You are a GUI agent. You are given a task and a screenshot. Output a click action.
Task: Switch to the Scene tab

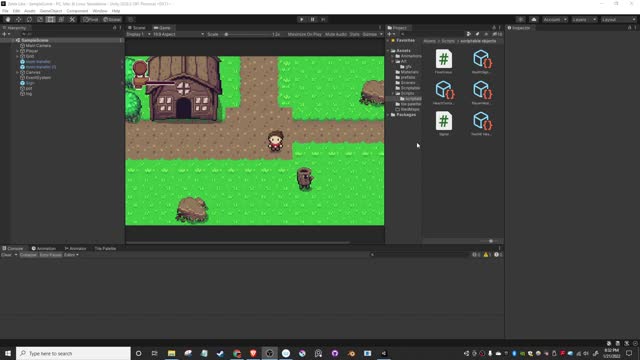(x=137, y=28)
